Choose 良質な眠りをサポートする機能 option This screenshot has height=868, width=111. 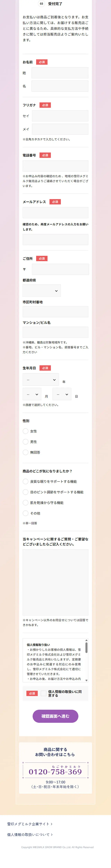pyautogui.click(x=25, y=482)
